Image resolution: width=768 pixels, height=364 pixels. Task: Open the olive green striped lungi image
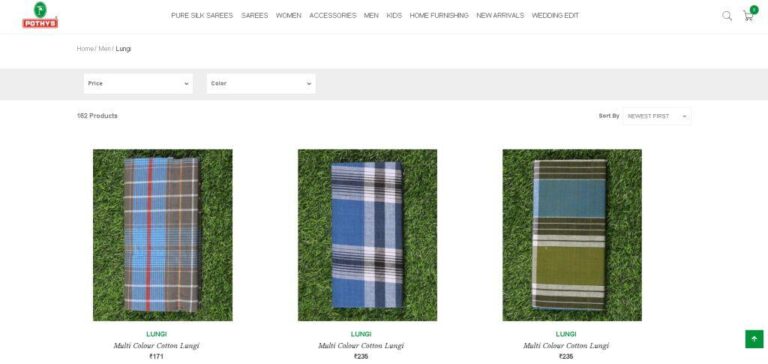[572, 235]
